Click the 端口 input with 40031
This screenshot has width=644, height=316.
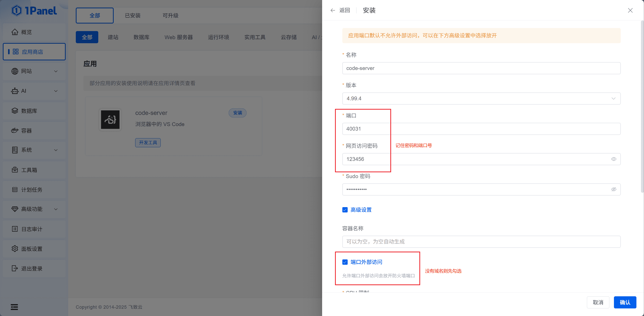(481, 129)
